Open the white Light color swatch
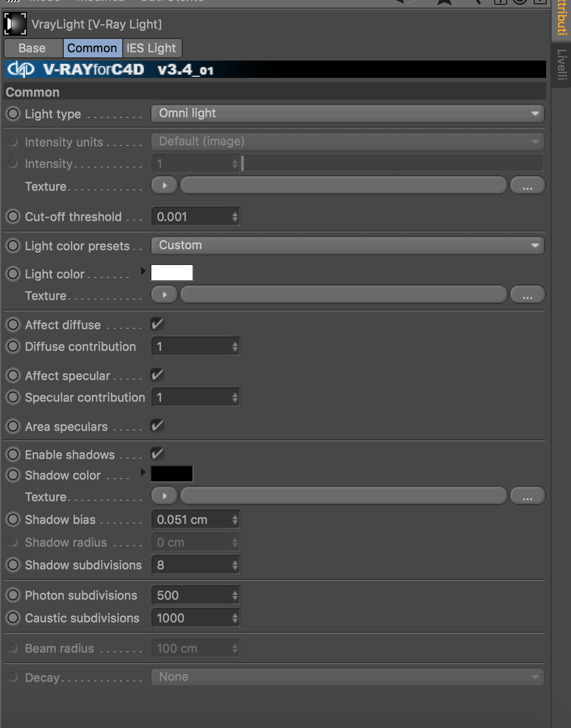 [x=172, y=273]
